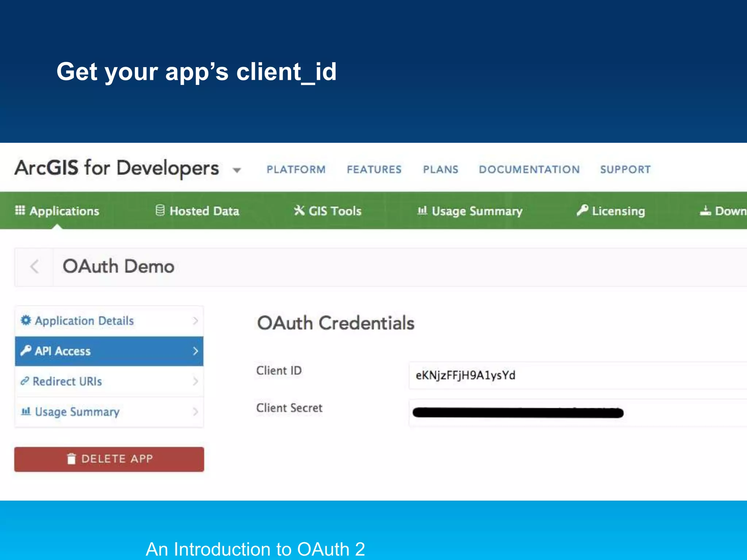Switch to the Licensing tab
The height and width of the screenshot is (560, 747).
point(611,211)
